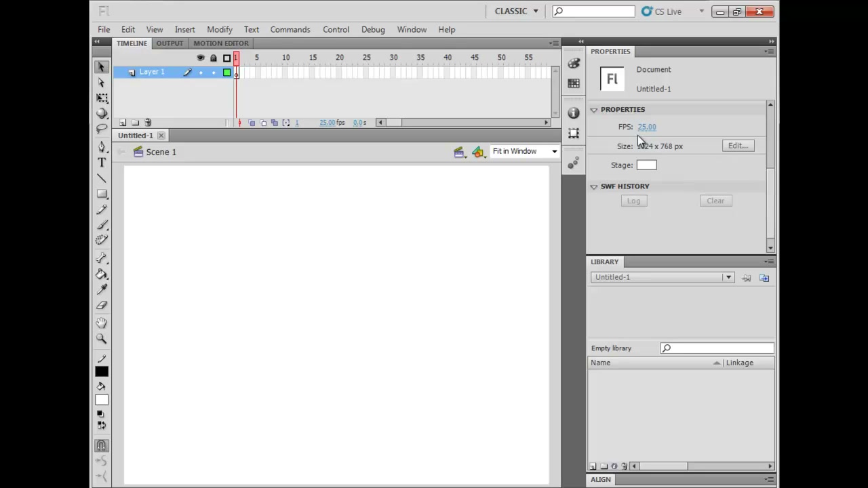Select the Hand tool
868x488 pixels.
[102, 323]
